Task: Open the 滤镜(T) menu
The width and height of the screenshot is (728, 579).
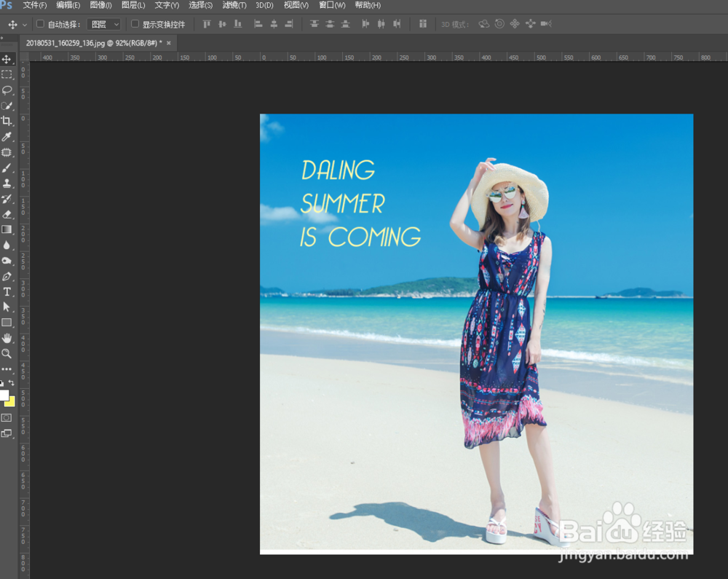Action: [x=234, y=5]
